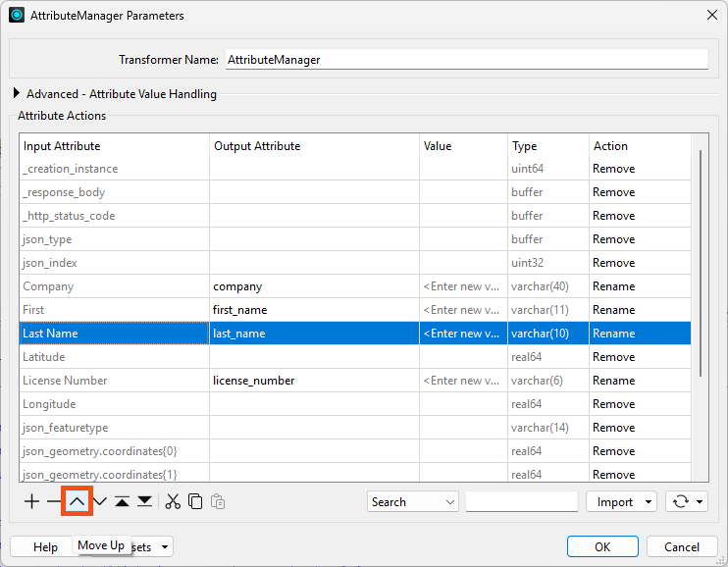Viewport: 728px width, 567px height.
Task: Click the search text box beside Search
Action: tap(520, 501)
